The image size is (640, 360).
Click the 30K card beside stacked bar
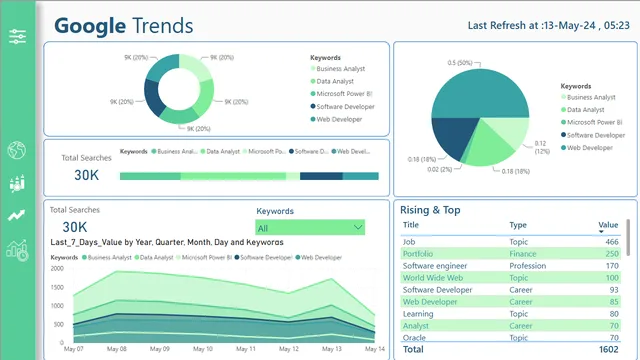[x=86, y=175]
